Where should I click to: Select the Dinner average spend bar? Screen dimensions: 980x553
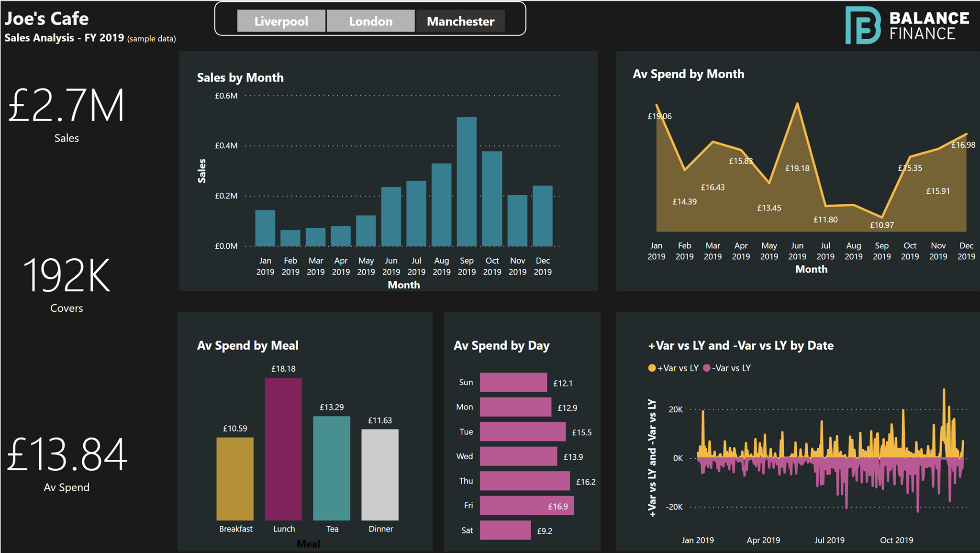380,475
